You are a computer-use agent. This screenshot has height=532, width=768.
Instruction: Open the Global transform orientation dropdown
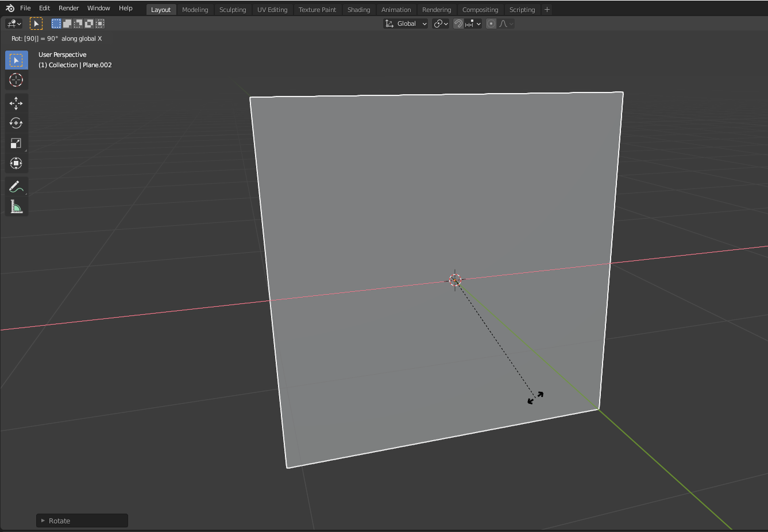pos(406,24)
